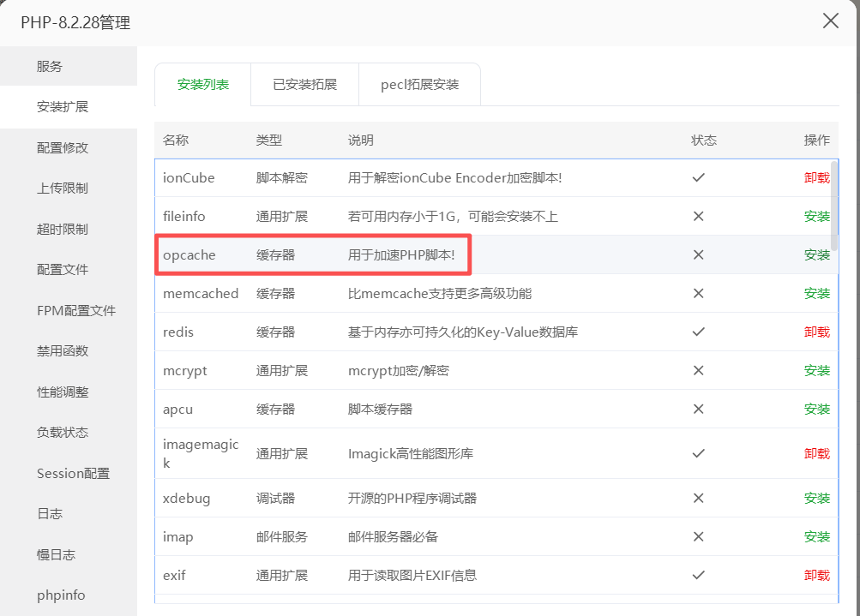This screenshot has height=616, width=860.
Task: Open the pecl拓展安装 tab
Action: 419,85
